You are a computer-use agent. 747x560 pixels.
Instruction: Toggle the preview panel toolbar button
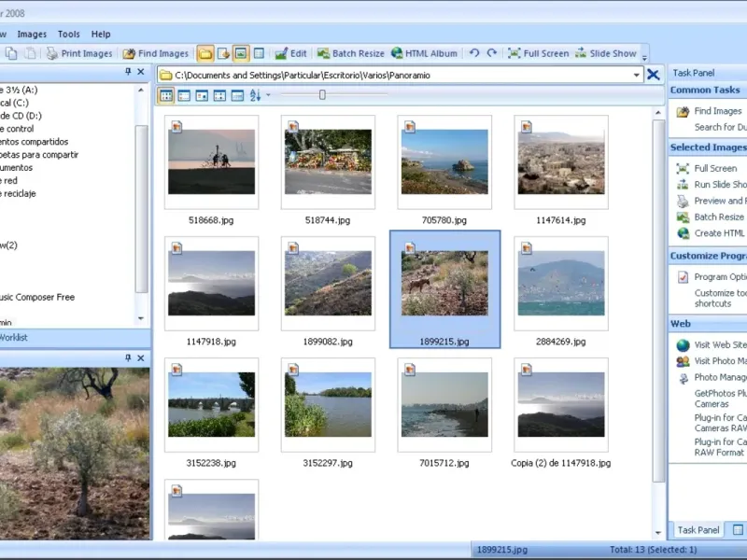coord(241,53)
